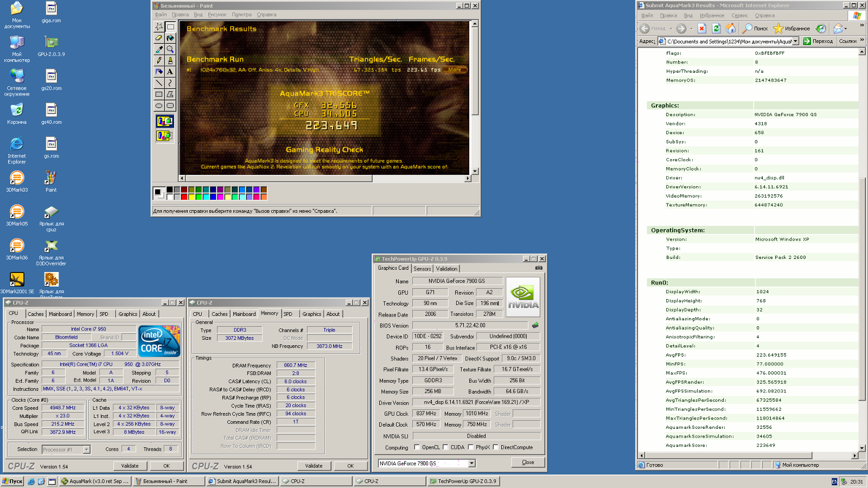Click the Stop button in Internet Explorer

click(x=701, y=28)
